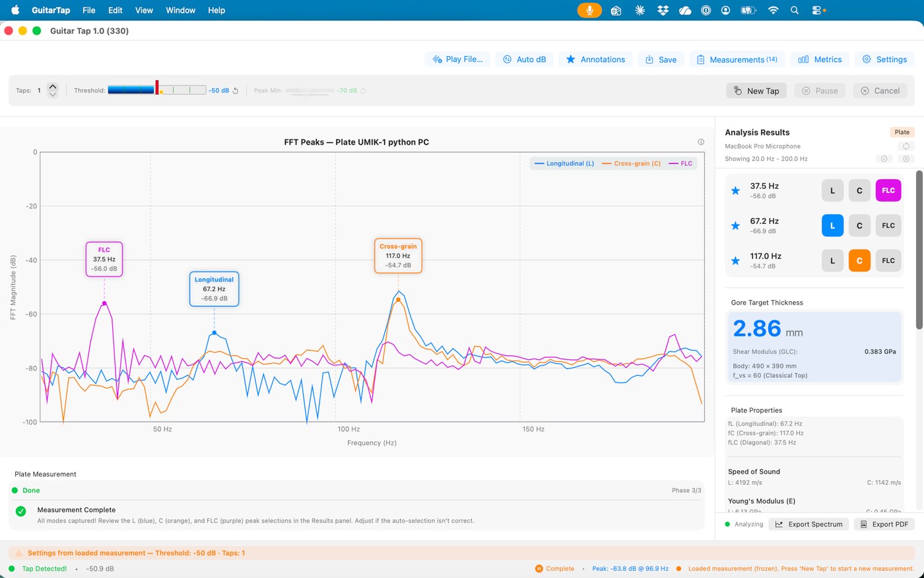Screen dimensions: 924x578
Task: Open Settings with the gear button
Action: (x=884, y=59)
